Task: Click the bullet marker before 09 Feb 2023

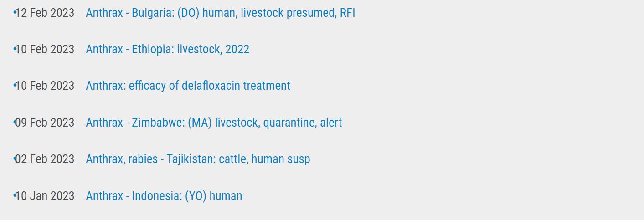Action: (15, 122)
